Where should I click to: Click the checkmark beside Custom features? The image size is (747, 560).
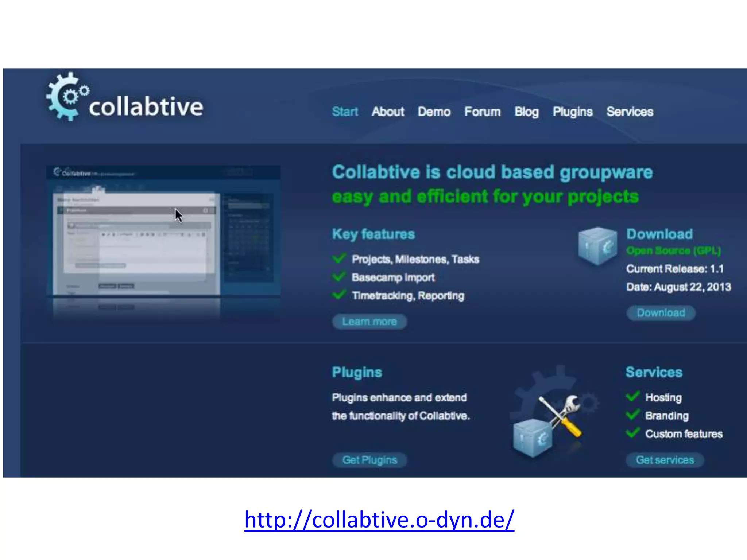pyautogui.click(x=633, y=433)
